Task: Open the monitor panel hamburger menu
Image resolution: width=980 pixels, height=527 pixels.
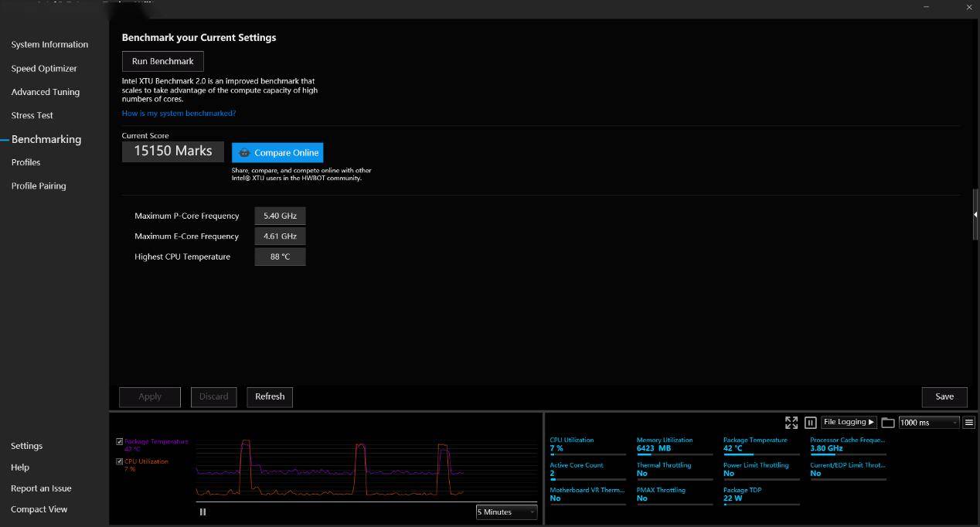Action: point(968,423)
